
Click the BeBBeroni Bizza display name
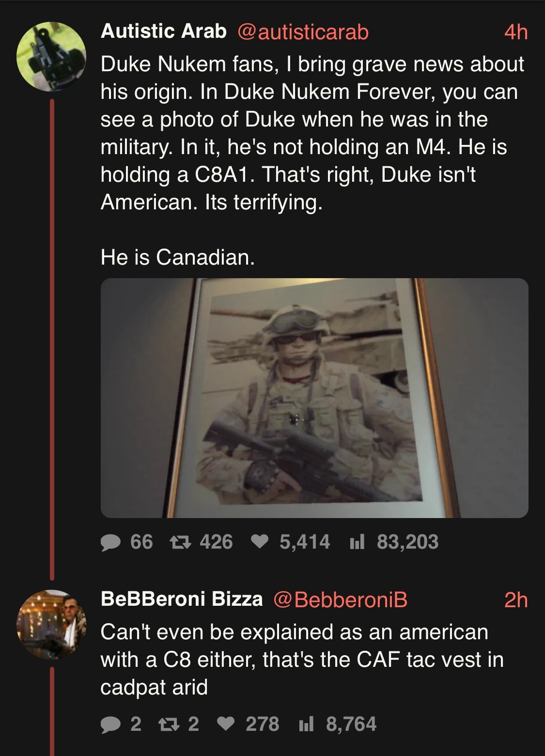pyautogui.click(x=182, y=599)
